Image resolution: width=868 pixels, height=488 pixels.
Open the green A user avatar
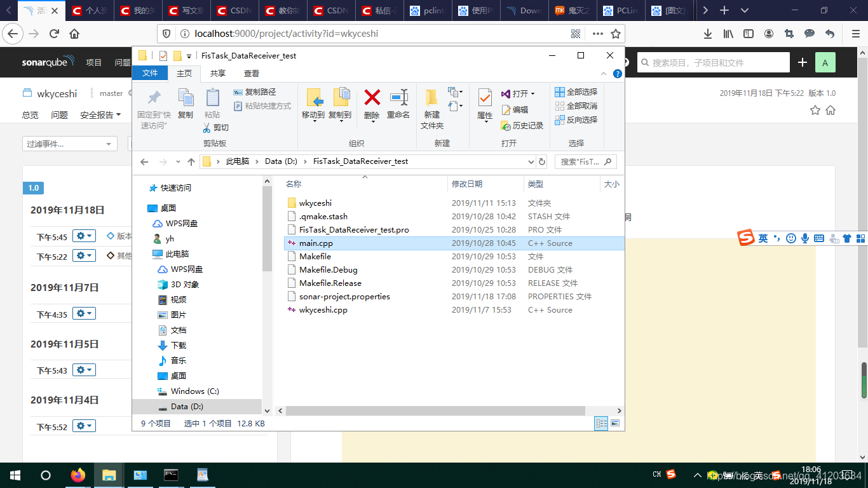825,62
